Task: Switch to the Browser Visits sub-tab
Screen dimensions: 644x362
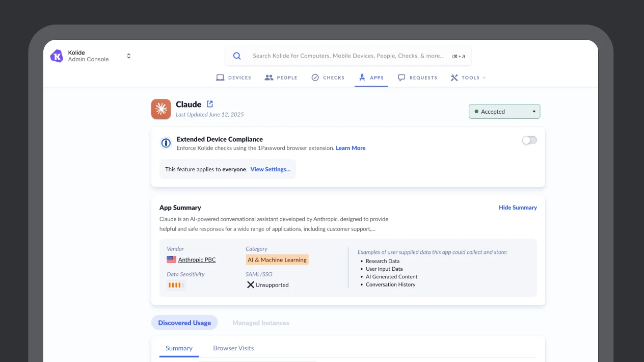Action: 233,348
